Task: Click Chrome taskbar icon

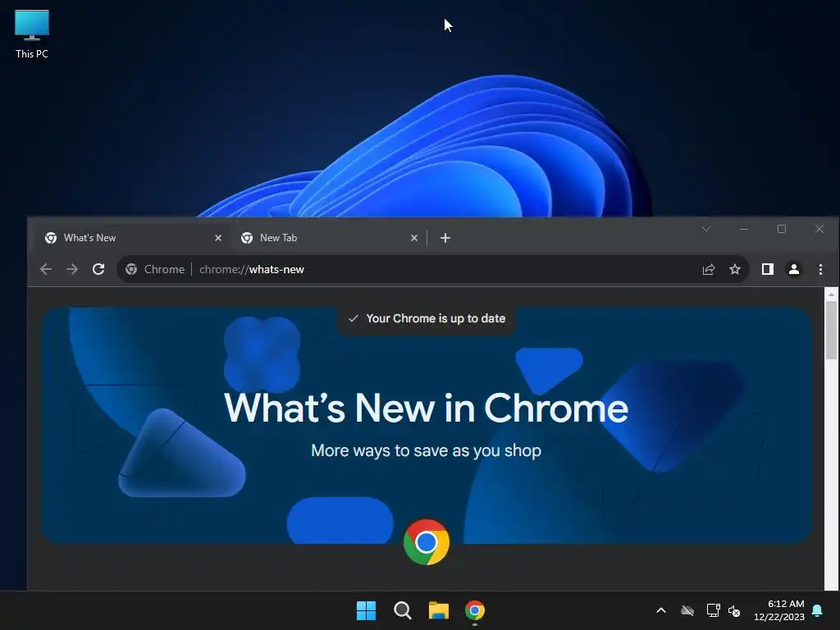Action: tap(475, 610)
